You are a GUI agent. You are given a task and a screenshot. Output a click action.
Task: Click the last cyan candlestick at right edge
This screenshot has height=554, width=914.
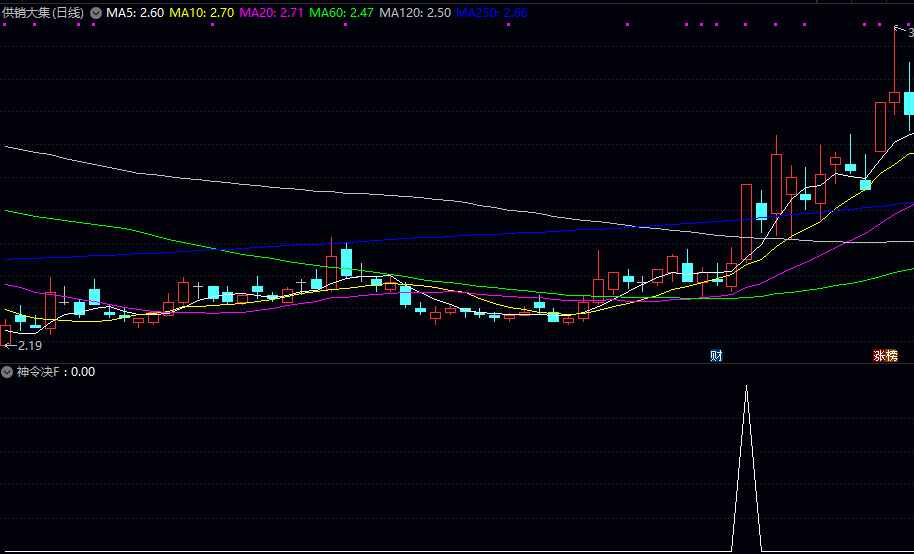(909, 104)
